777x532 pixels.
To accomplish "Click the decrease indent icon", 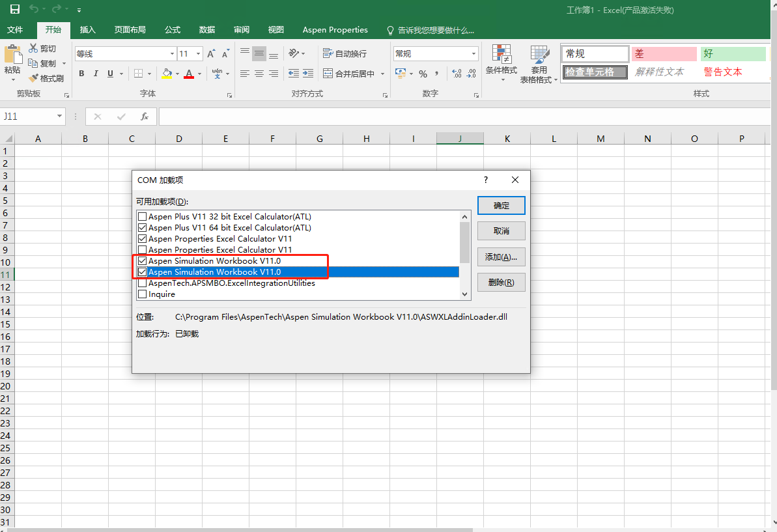I will [294, 74].
